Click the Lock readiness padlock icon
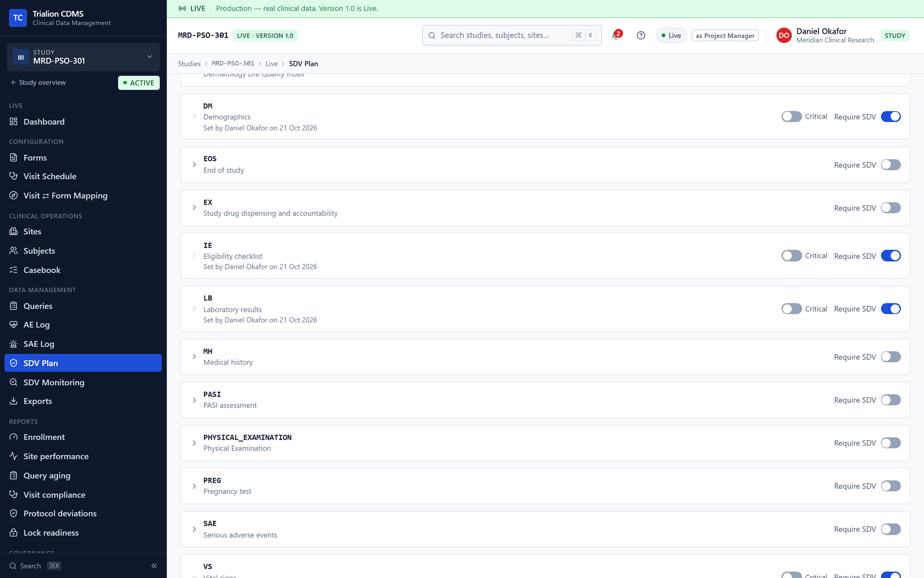Viewport: 924px width, 578px height. 13,532
